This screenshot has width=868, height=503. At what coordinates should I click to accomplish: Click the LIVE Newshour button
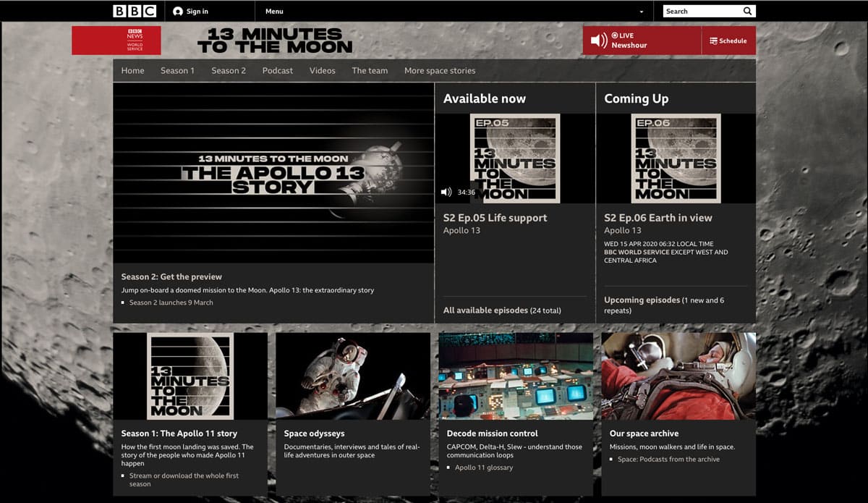642,41
